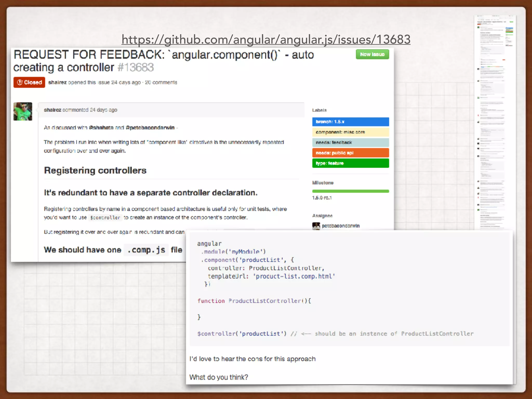This screenshot has height=399, width=532.
Task: Click the red Closed status badge
Action: click(29, 82)
